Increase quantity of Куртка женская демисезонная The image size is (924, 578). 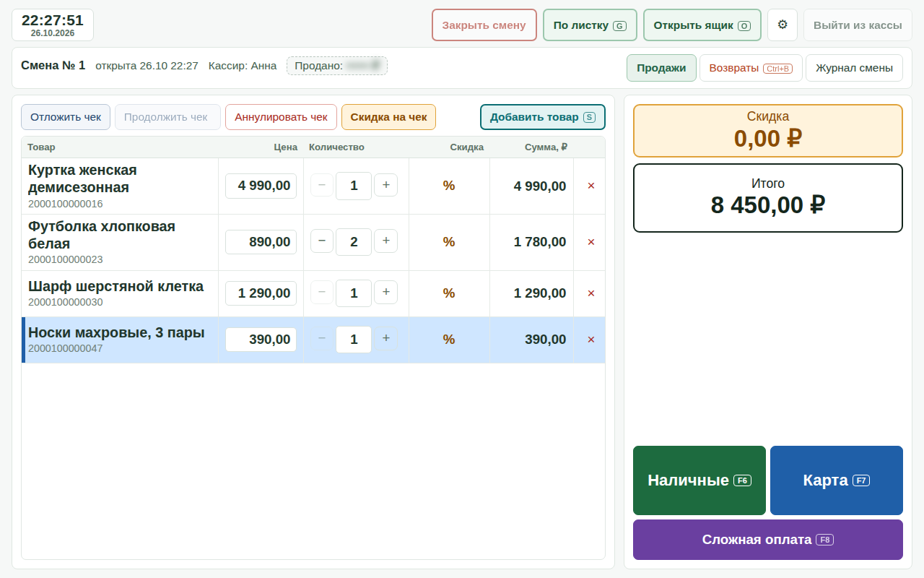click(x=385, y=185)
